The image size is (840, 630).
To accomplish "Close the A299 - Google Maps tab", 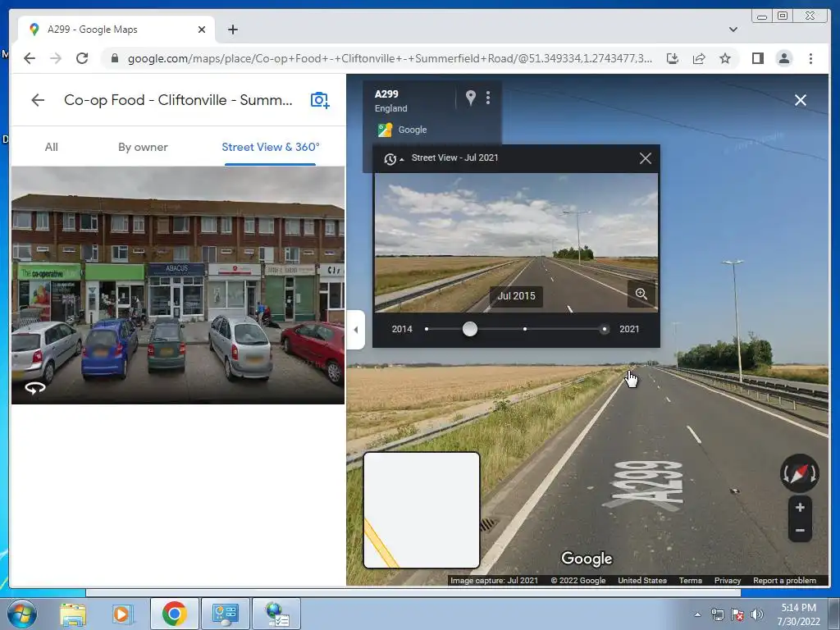I will tap(202, 30).
